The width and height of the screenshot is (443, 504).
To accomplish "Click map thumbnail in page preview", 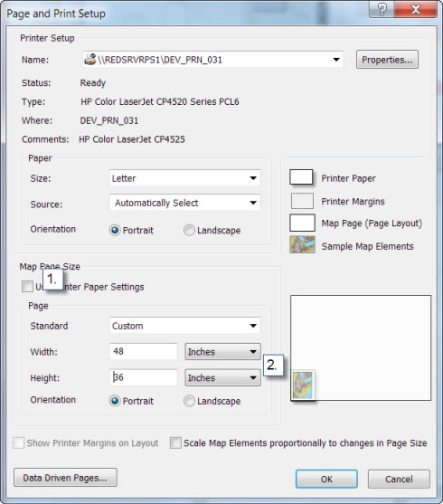I will point(303,385).
